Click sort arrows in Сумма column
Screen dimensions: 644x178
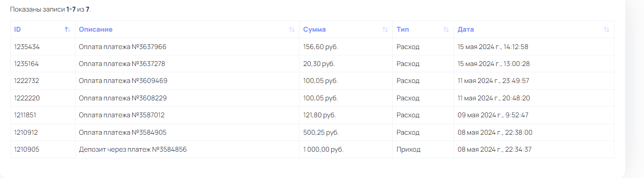point(385,29)
